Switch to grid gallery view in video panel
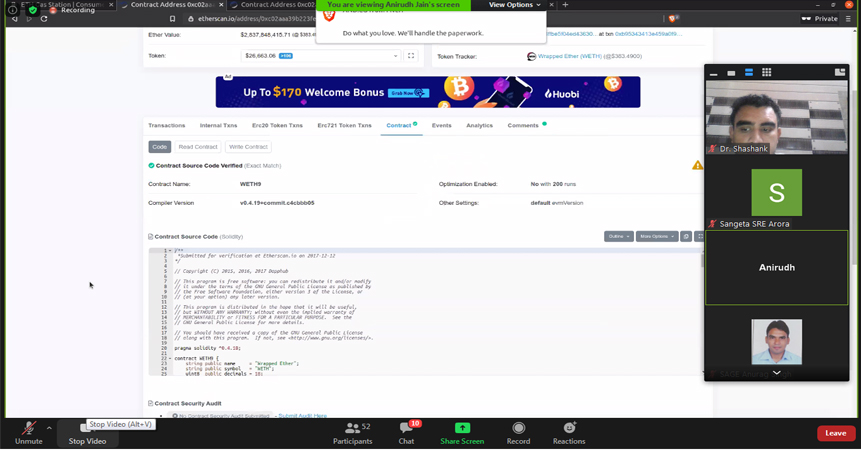The width and height of the screenshot is (861, 450). [766, 73]
